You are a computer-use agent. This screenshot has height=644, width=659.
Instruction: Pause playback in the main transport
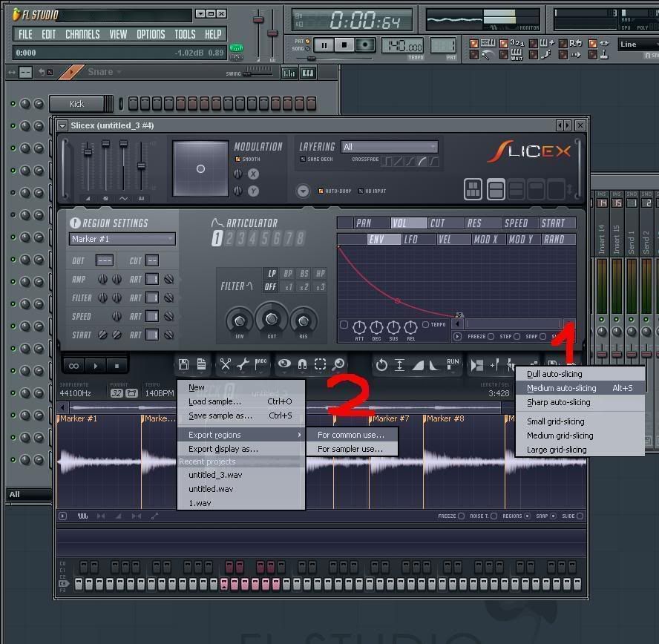324,45
